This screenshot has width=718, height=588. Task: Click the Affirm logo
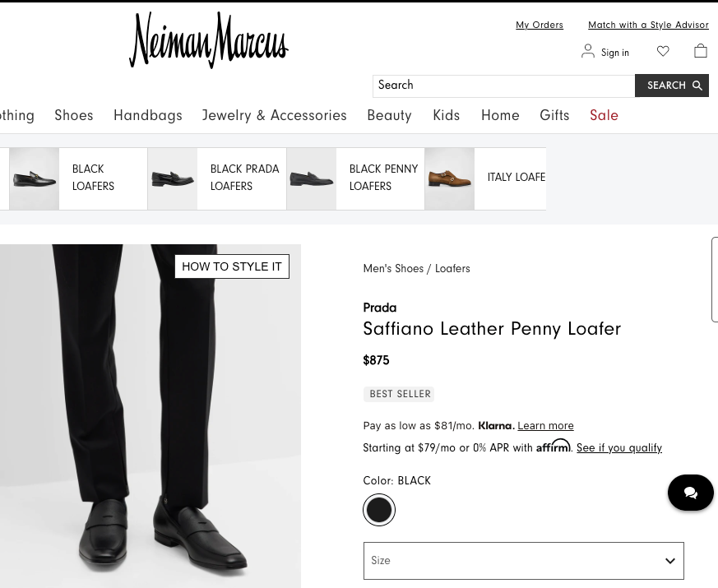pos(553,447)
